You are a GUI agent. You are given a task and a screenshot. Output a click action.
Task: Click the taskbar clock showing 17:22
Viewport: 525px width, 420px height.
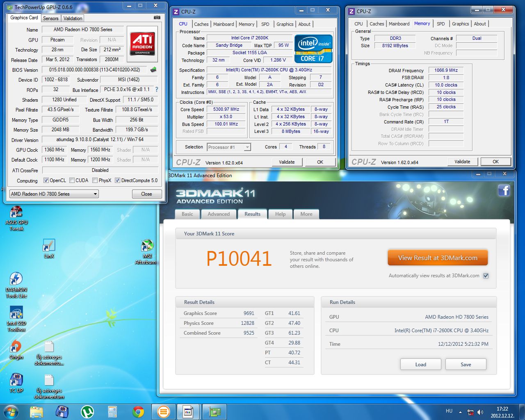tap(502, 409)
